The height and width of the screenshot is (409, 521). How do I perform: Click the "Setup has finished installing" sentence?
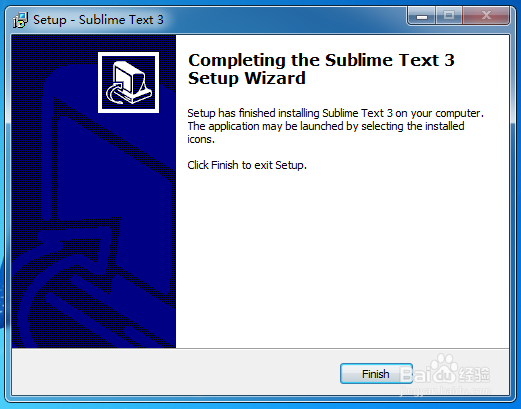pos(335,113)
